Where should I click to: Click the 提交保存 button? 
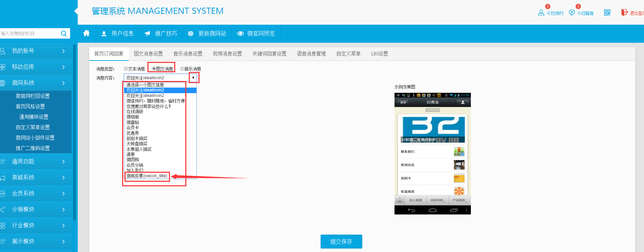pyautogui.click(x=341, y=242)
